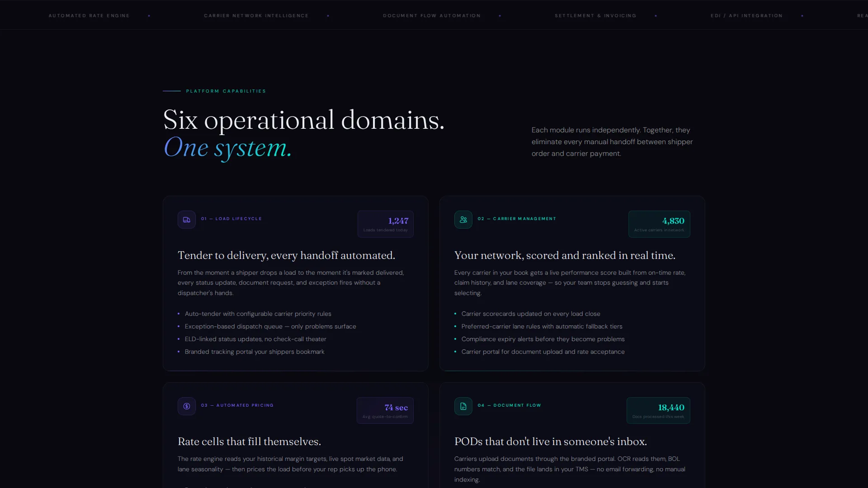
Task: Click the 'One system.' italic heading
Action: pos(228,148)
